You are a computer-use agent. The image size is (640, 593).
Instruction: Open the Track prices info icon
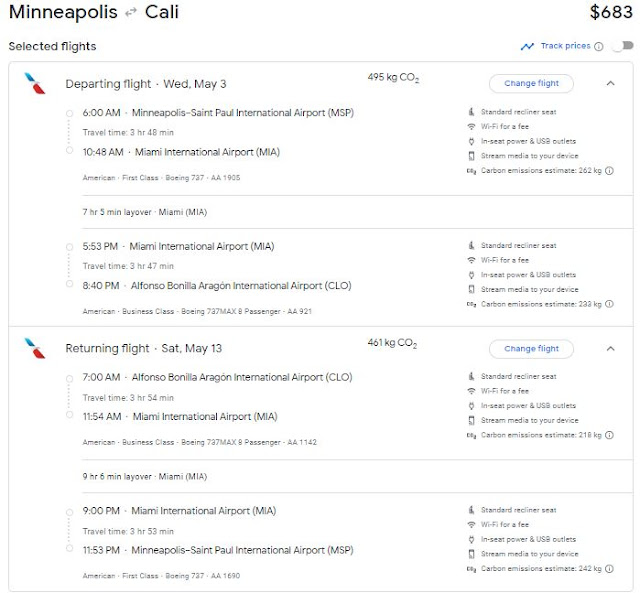598,46
